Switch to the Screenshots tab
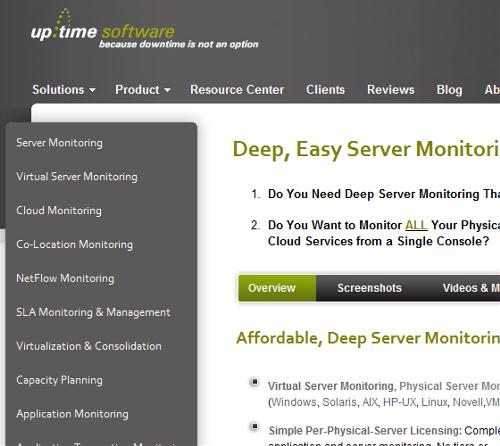Viewport: 500px width, 446px height. click(369, 288)
